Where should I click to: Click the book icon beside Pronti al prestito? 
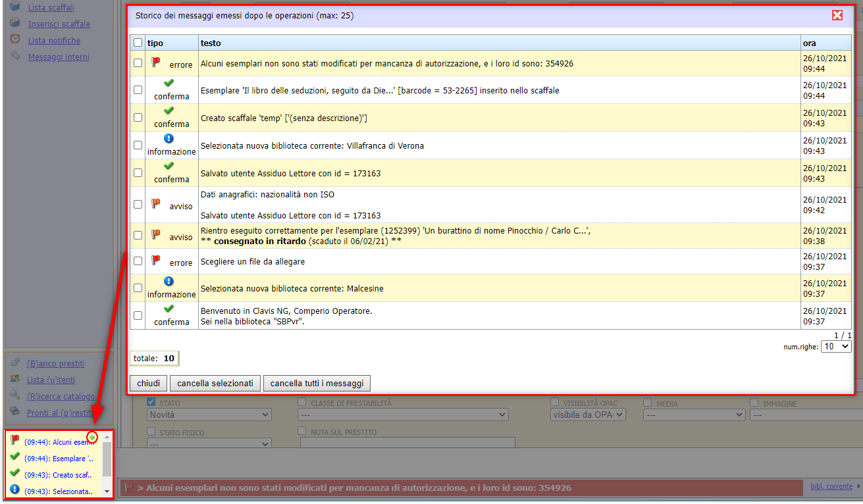tap(15, 412)
